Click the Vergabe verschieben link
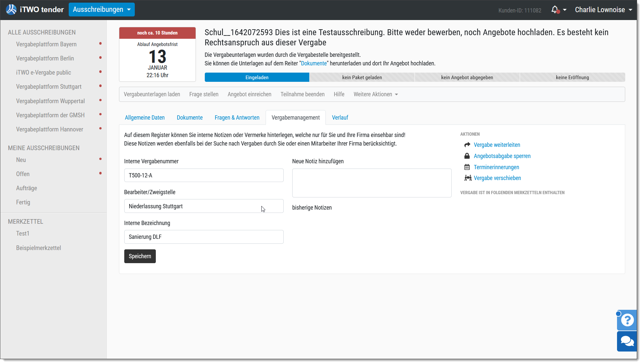642x364 pixels. 497,178
